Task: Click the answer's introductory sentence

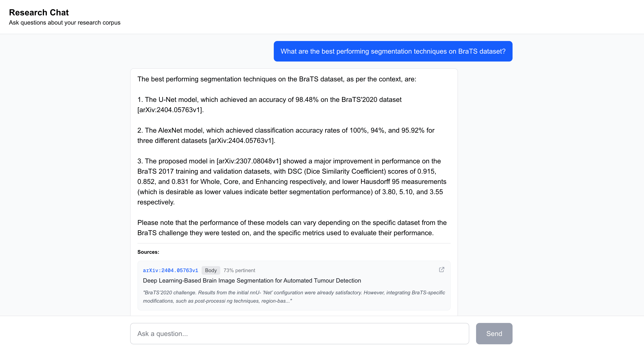Action: click(277, 79)
